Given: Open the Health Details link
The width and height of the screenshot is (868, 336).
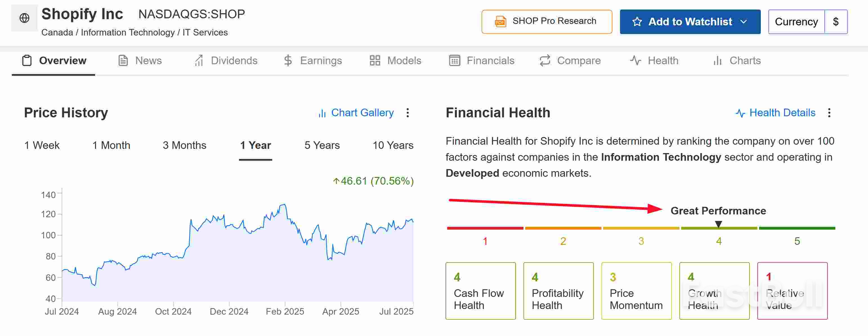Looking at the screenshot, I should coord(782,113).
